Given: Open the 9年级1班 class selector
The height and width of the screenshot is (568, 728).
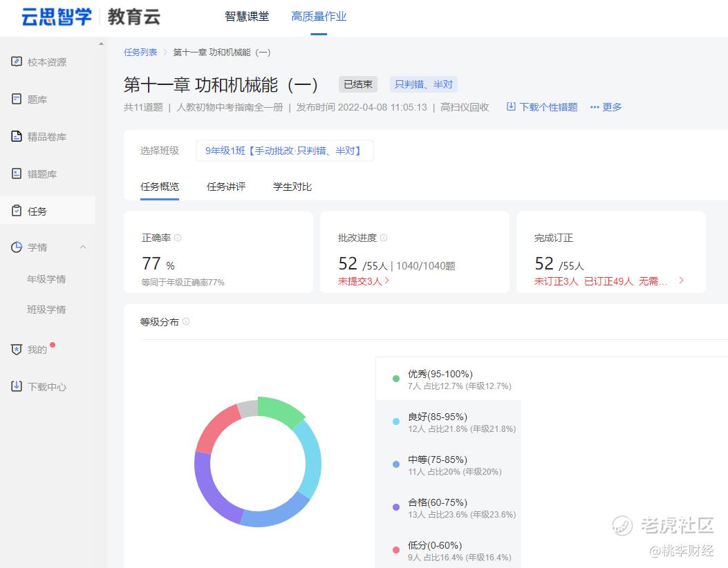Looking at the screenshot, I should [284, 151].
